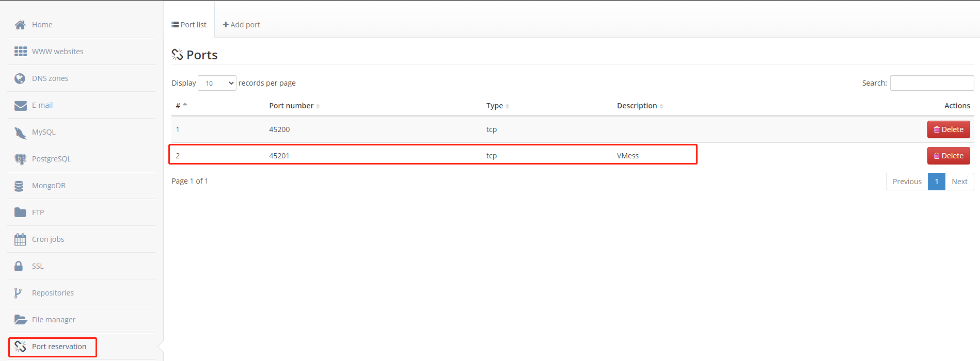Click the SSL padlock icon

coord(19,266)
